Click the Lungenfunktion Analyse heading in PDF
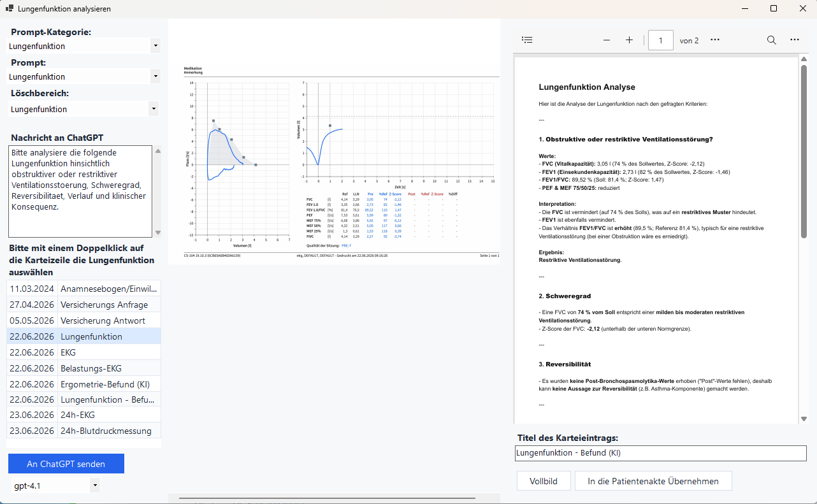The width and height of the screenshot is (817, 504). [587, 87]
